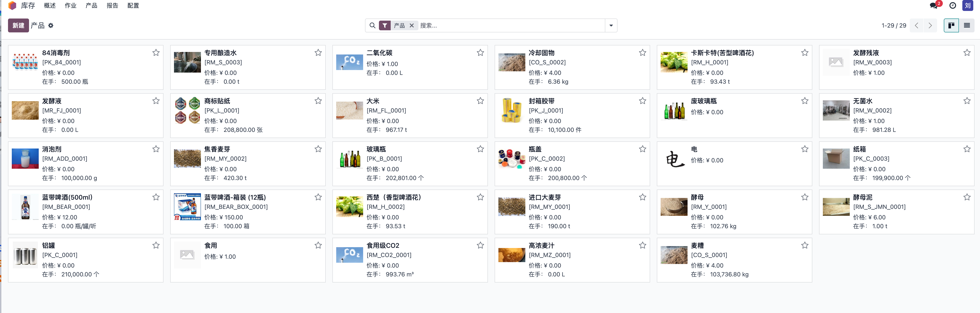Open the 84消毒剂 product thumbnail
The image size is (980, 313).
point(25,62)
